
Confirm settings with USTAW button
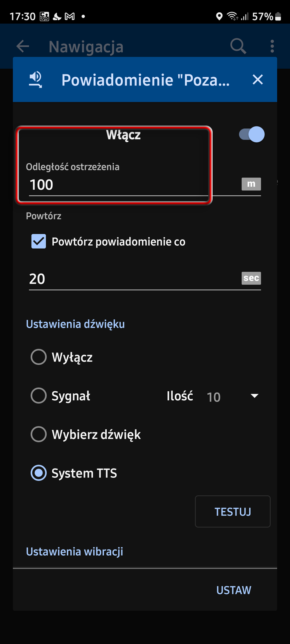tap(234, 590)
